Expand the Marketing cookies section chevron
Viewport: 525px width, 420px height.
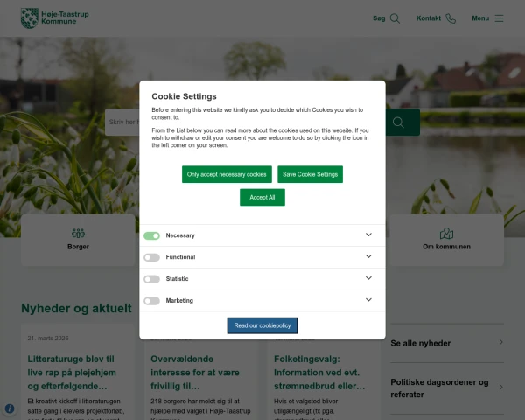(368, 300)
